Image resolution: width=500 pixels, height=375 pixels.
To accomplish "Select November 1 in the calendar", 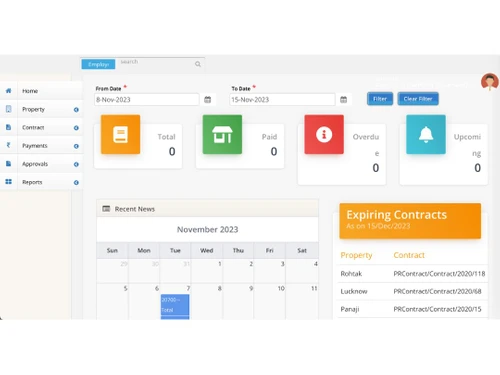I will [207, 271].
